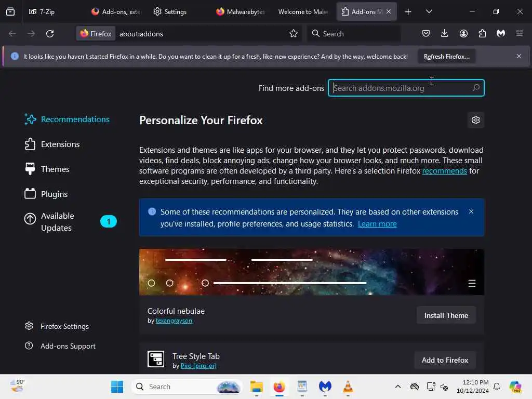Go forward one page

click(x=31, y=34)
